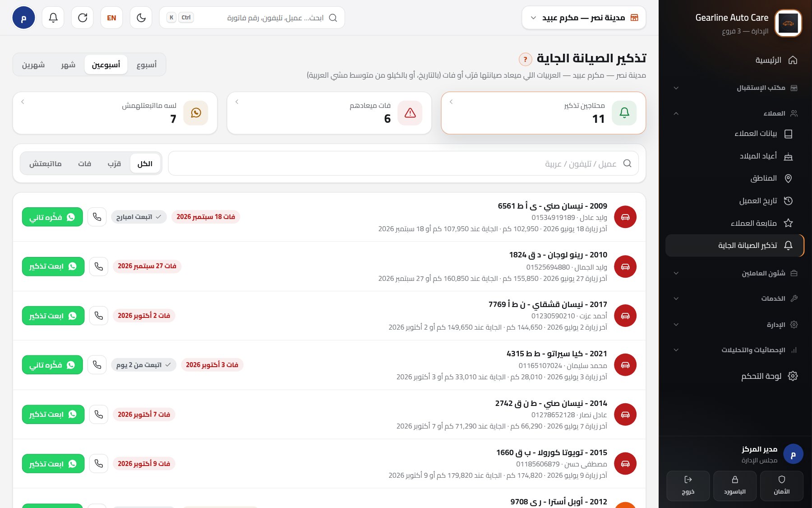Switch language to EN
Image resolution: width=812 pixels, height=508 pixels.
[x=112, y=18]
